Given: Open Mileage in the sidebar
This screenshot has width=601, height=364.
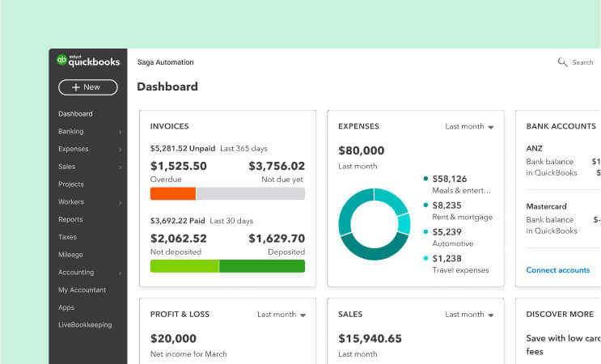Looking at the screenshot, I should tap(70, 255).
